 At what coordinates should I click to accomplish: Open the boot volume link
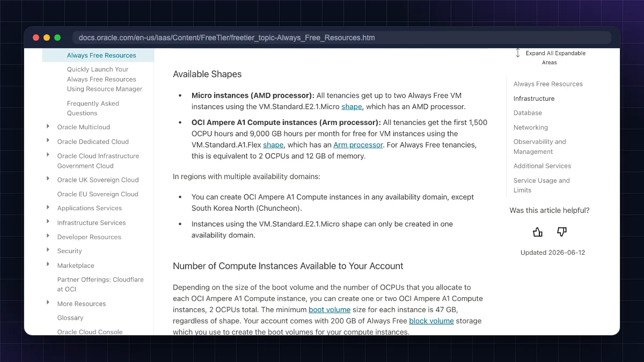[x=330, y=309]
